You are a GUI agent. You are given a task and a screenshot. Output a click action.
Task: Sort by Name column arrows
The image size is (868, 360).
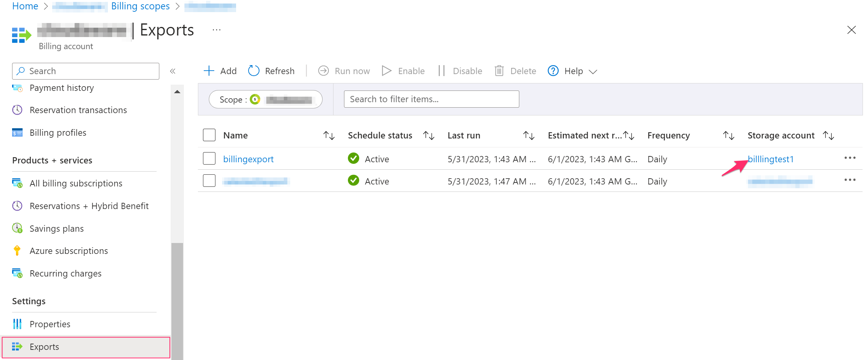coord(329,135)
